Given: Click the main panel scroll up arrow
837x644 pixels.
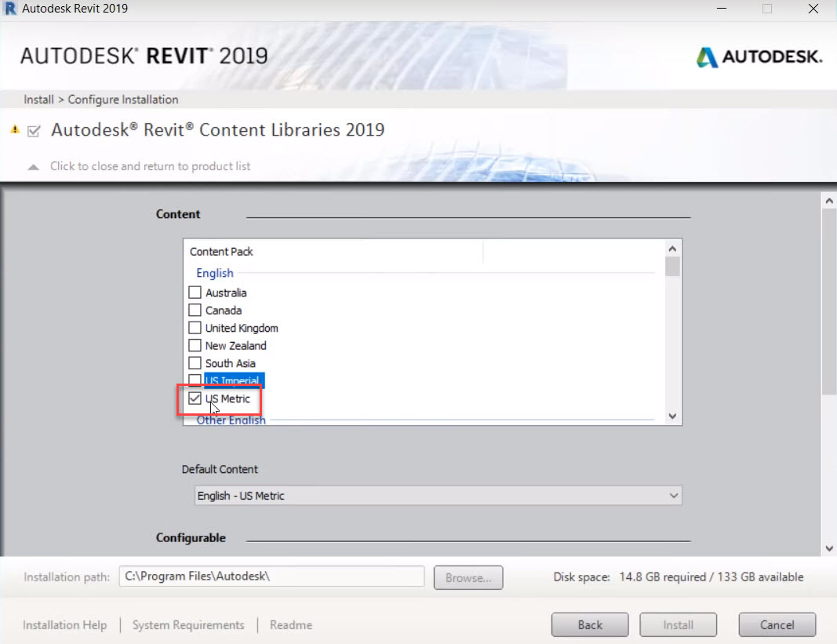Looking at the screenshot, I should (x=829, y=202).
